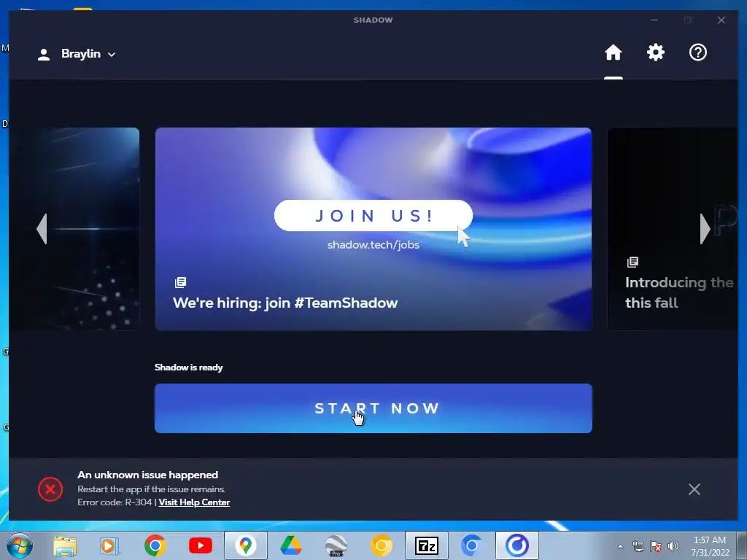Viewport: 747px width, 560px height.
Task: Open the Home tab icon
Action: tap(613, 52)
